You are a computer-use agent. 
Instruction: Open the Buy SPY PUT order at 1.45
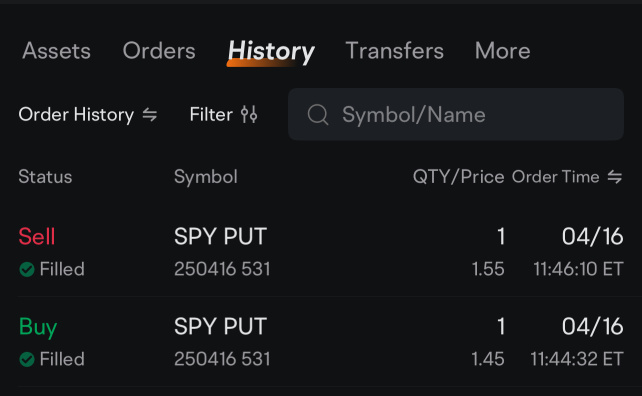[321, 342]
